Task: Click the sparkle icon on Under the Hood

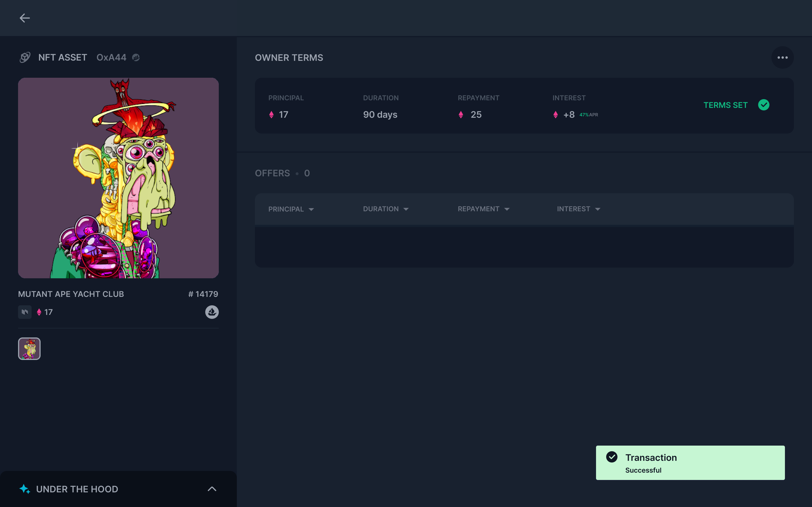Action: [25, 489]
